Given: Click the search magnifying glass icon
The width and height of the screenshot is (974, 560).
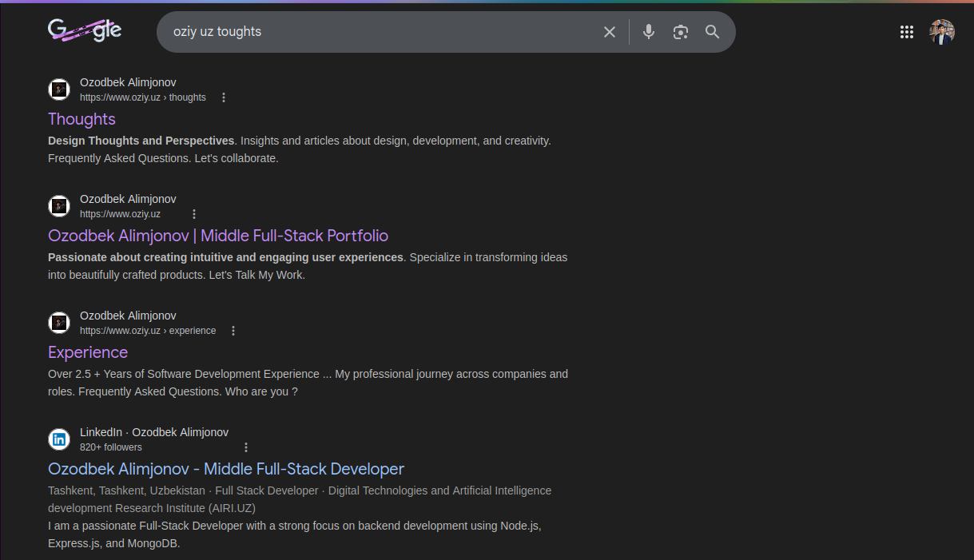Looking at the screenshot, I should [x=712, y=32].
